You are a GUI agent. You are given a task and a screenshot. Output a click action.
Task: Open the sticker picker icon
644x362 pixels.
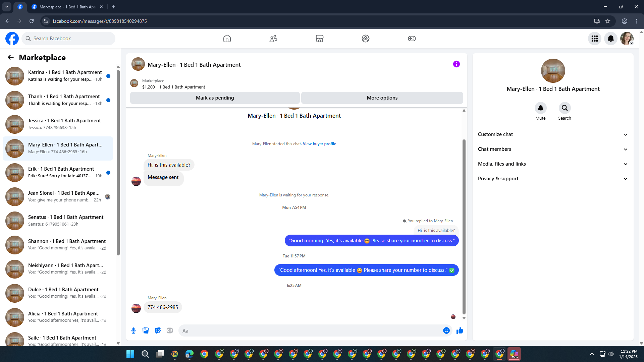(x=158, y=330)
